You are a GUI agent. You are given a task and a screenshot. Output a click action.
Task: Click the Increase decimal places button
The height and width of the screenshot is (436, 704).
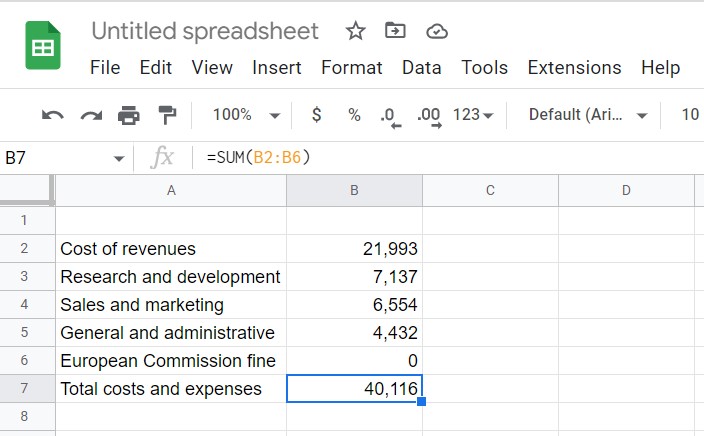429,117
